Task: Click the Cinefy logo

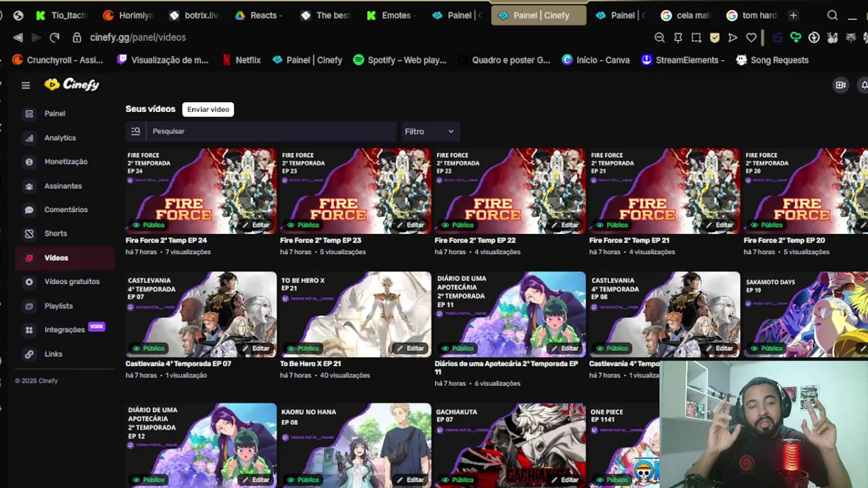Action: 72,85
